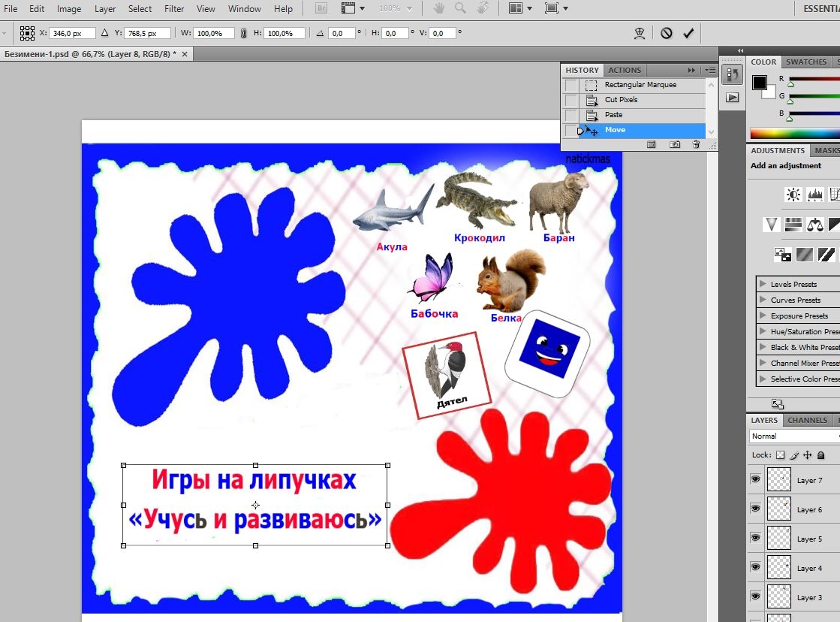Hide Layer 4 using its eye icon
Viewport: 840px width, 622px height.
(755, 566)
